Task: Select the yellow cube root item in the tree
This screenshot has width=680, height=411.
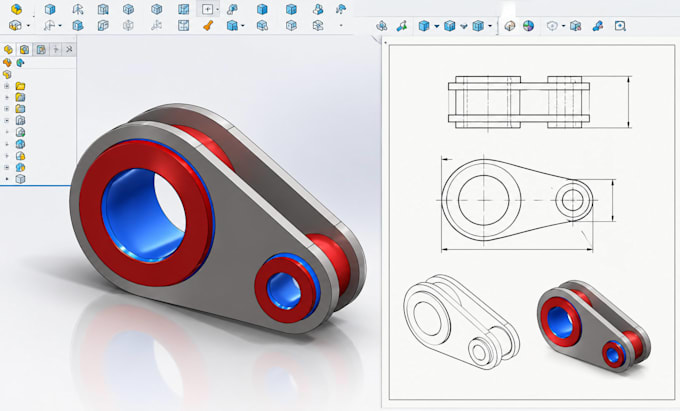Action: click(x=7, y=74)
